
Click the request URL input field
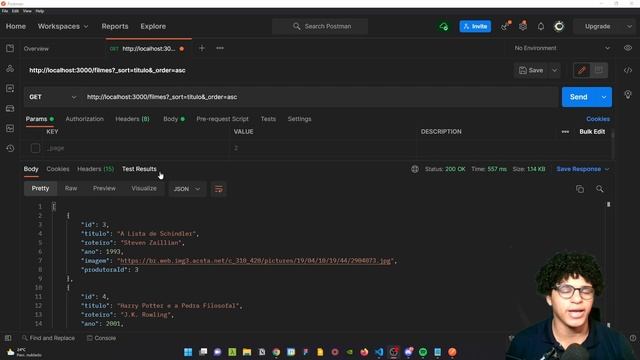[320, 97]
